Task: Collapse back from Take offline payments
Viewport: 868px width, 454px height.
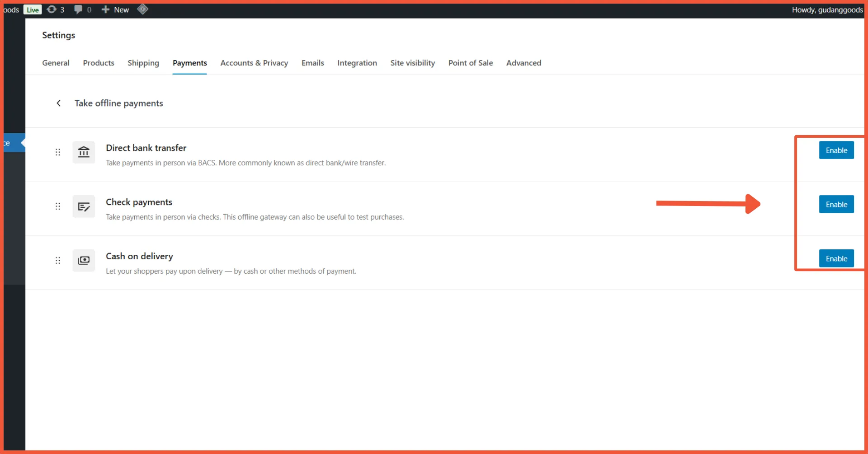Action: (58, 103)
